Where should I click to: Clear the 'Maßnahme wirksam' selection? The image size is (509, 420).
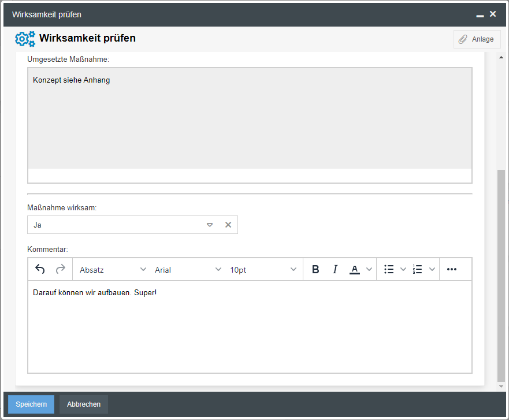point(228,225)
